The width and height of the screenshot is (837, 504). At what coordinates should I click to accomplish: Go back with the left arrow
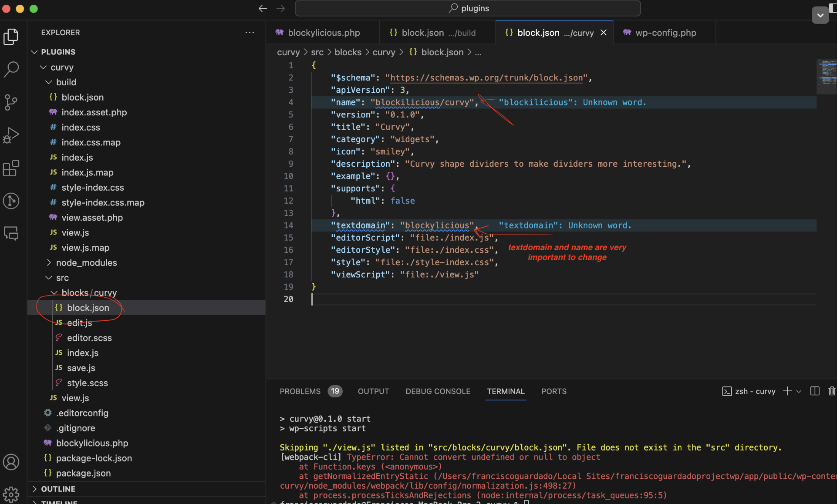coord(263,8)
